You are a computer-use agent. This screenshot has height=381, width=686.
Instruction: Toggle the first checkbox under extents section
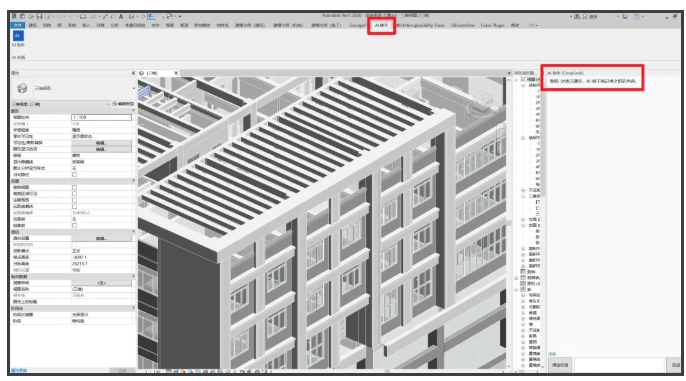click(x=74, y=187)
